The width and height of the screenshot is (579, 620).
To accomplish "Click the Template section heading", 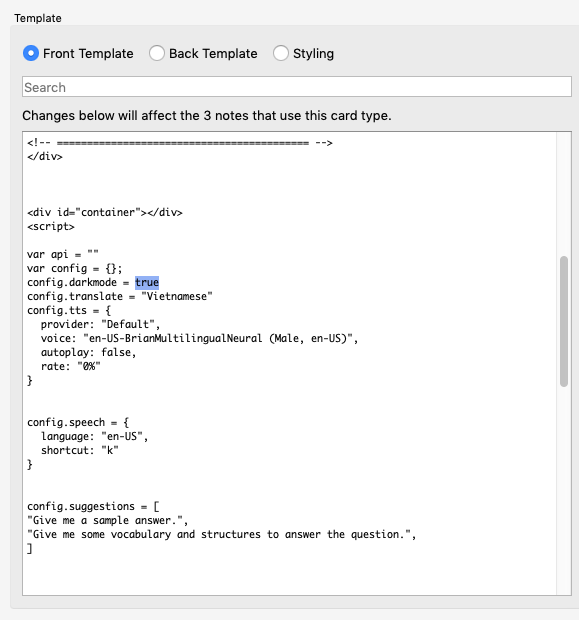I will [x=38, y=18].
